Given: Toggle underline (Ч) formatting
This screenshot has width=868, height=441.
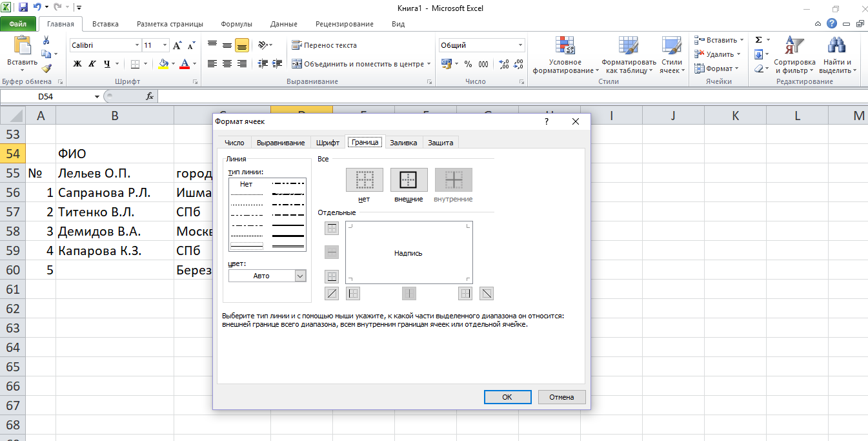Looking at the screenshot, I should click(x=106, y=64).
